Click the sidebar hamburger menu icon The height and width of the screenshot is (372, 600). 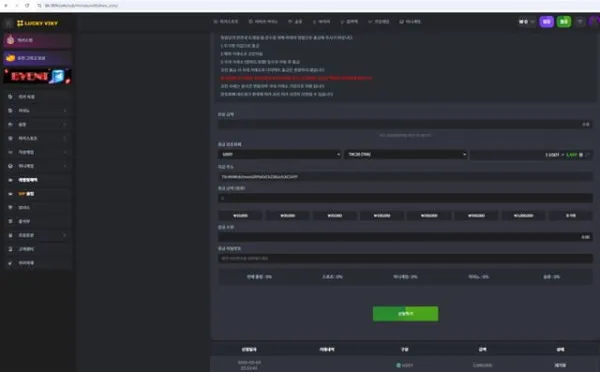click(x=8, y=23)
